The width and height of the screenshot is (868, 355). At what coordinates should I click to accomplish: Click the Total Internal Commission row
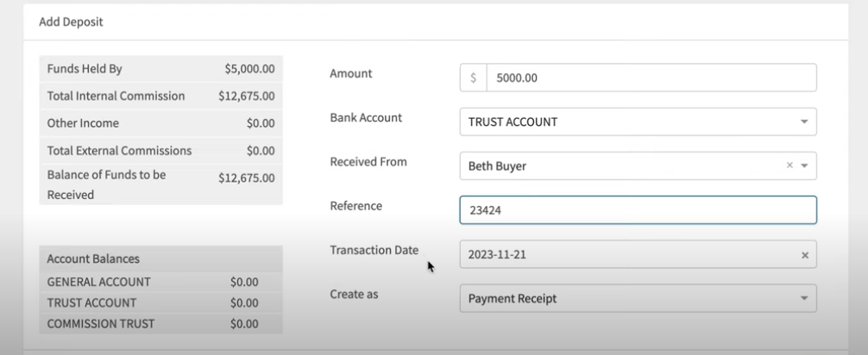pyautogui.click(x=161, y=97)
